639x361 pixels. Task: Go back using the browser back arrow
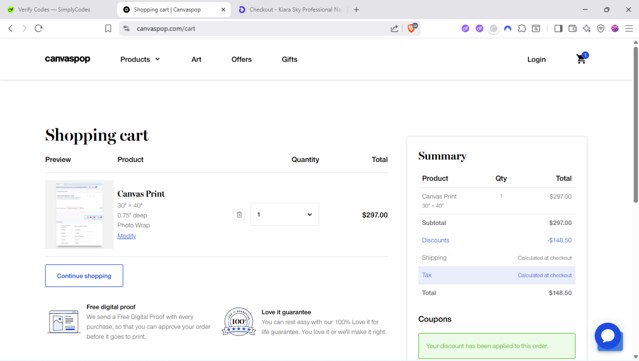(x=11, y=29)
